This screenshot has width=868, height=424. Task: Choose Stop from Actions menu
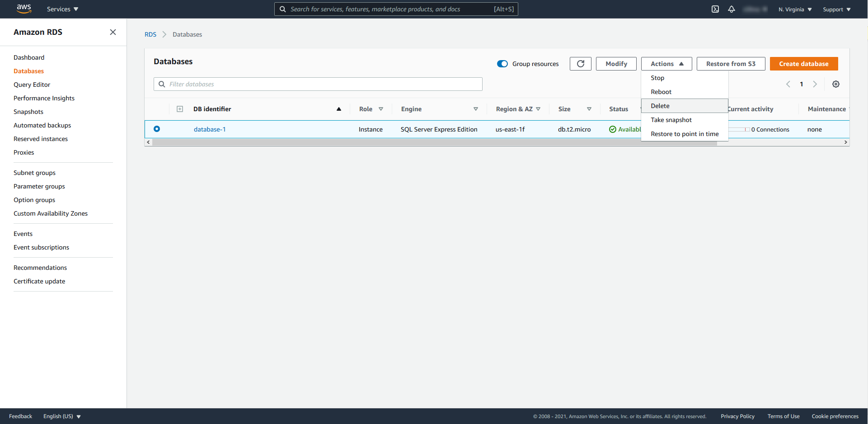click(685, 78)
